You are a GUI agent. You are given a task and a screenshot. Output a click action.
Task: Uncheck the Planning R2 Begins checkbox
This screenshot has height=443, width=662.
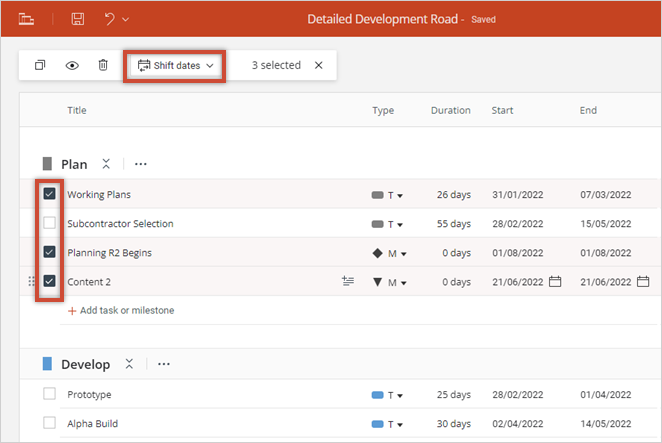pyautogui.click(x=49, y=252)
